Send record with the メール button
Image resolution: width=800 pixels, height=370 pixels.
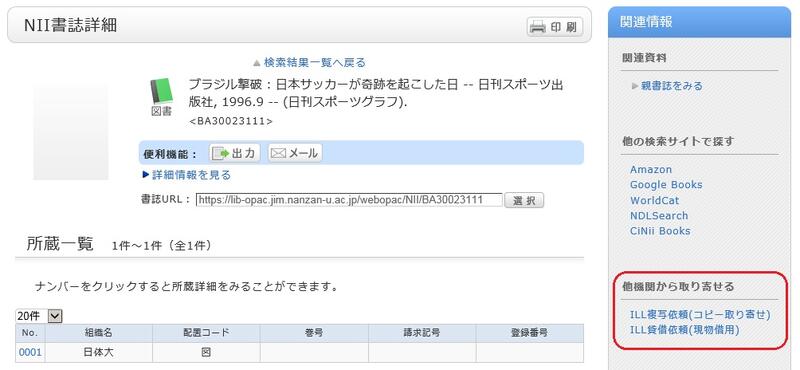295,153
